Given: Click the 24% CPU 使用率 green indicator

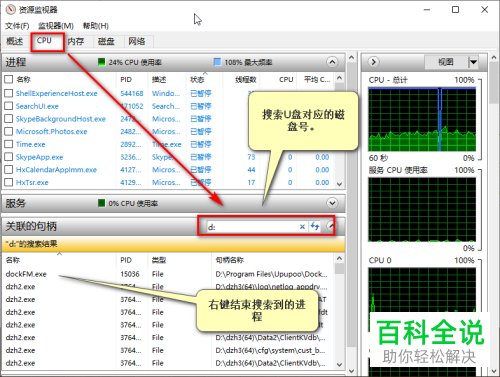Looking at the screenshot, I should point(102,62).
